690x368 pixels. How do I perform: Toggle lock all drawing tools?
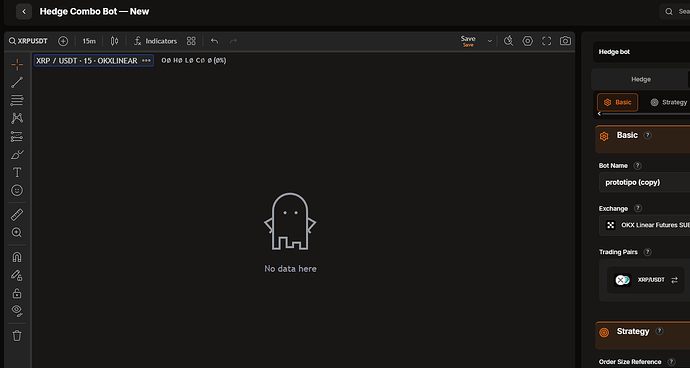click(x=17, y=293)
